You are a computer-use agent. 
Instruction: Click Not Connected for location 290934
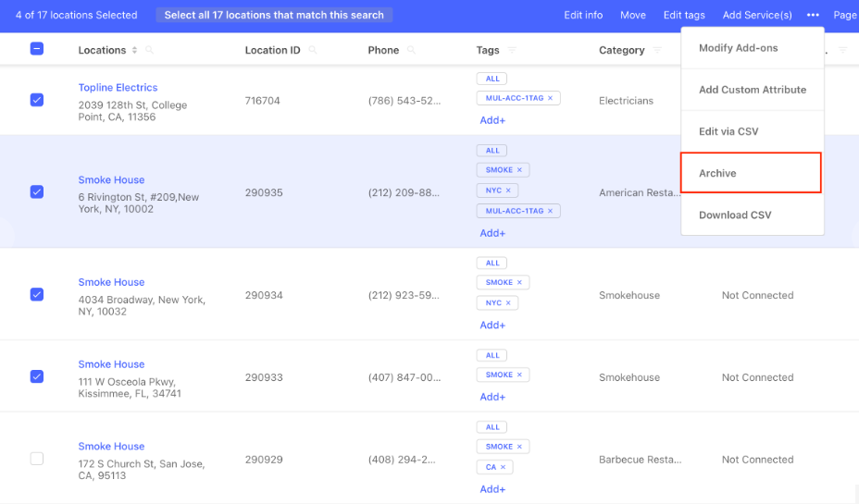758,296
